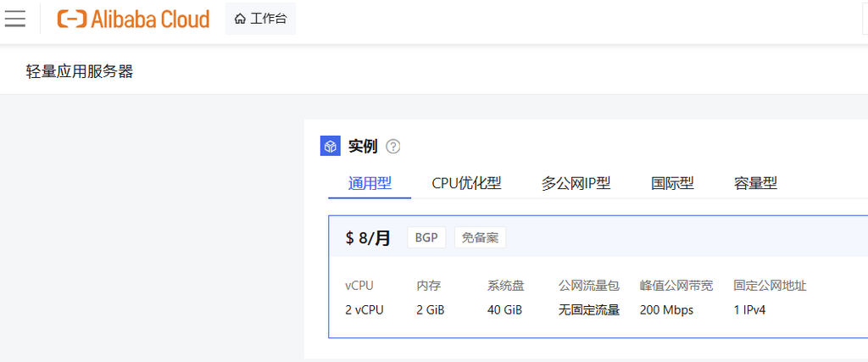Click the 1 IPv4 fixed address value
The height and width of the screenshot is (362, 868).
point(749,310)
